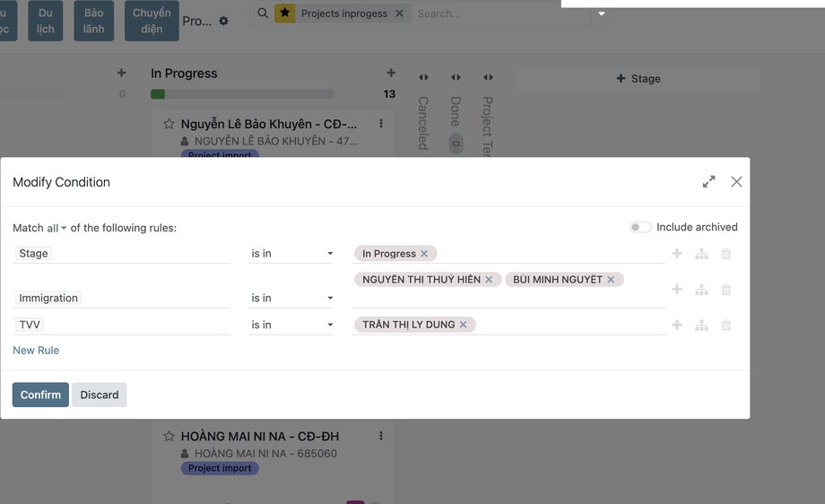The width and height of the screenshot is (825, 504).
Task: Confirm the modified condition
Action: 40,395
